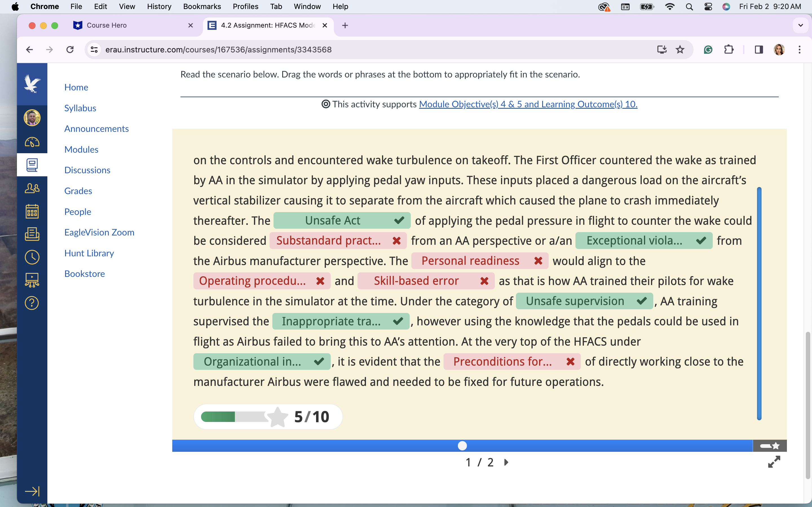Image resolution: width=812 pixels, height=507 pixels.
Task: Click Module Objective(s) 4 & 5 link
Action: coord(528,104)
